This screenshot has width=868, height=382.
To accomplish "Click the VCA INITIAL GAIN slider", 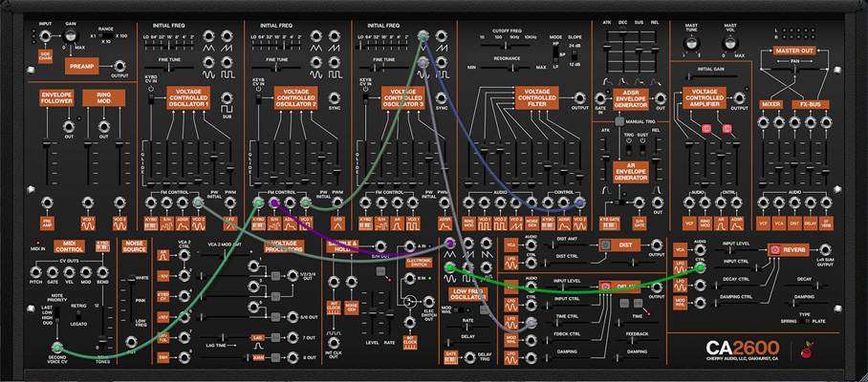I will (711, 76).
